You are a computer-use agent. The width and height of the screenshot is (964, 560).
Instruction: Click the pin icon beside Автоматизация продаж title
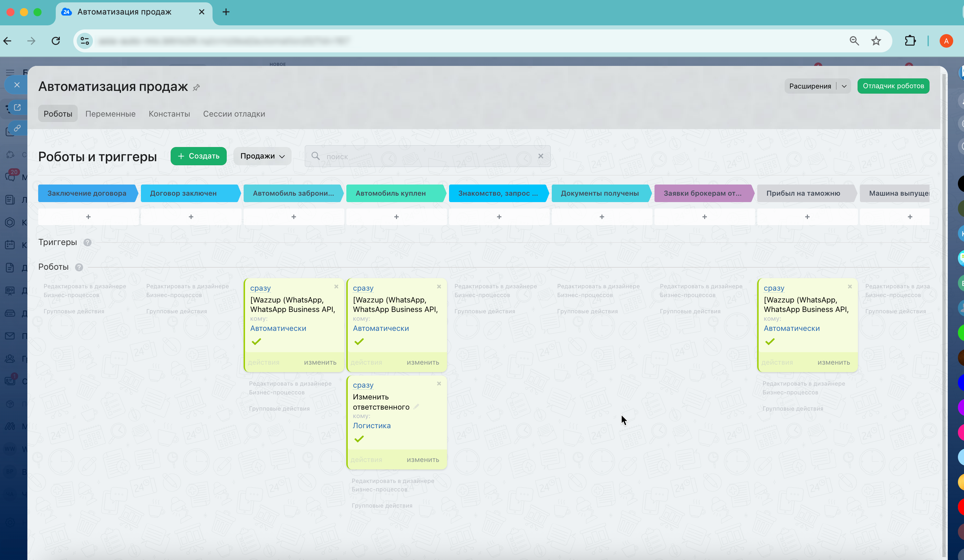pos(196,88)
